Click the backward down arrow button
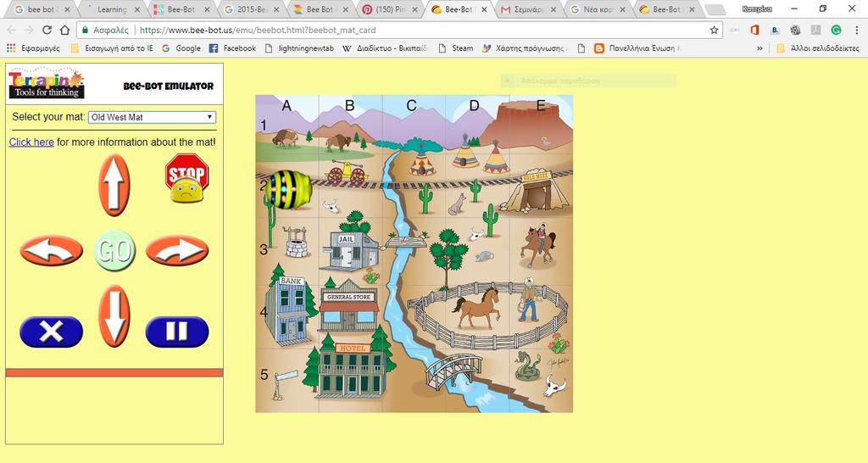 click(114, 316)
